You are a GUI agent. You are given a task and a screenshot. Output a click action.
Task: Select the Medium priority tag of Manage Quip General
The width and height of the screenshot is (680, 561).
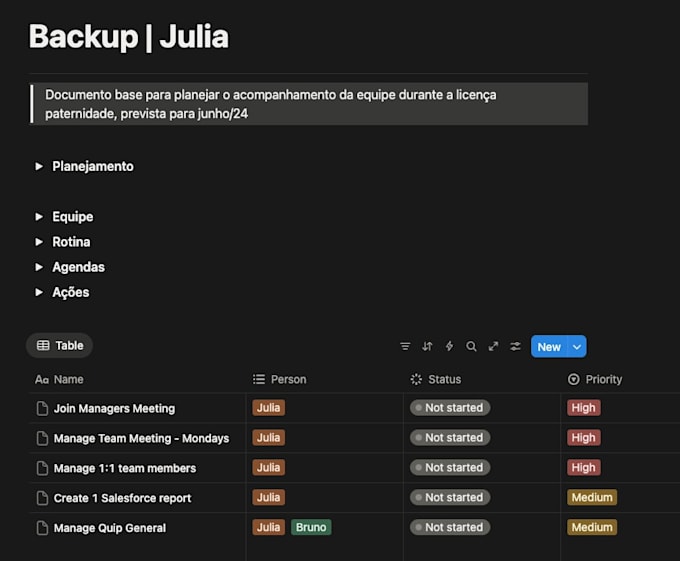592,527
